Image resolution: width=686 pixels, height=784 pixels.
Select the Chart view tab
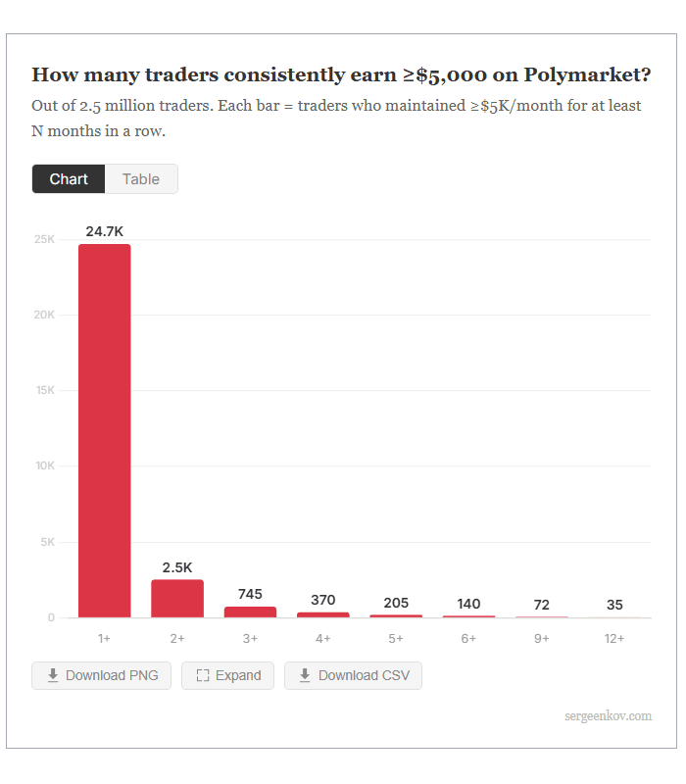(69, 179)
